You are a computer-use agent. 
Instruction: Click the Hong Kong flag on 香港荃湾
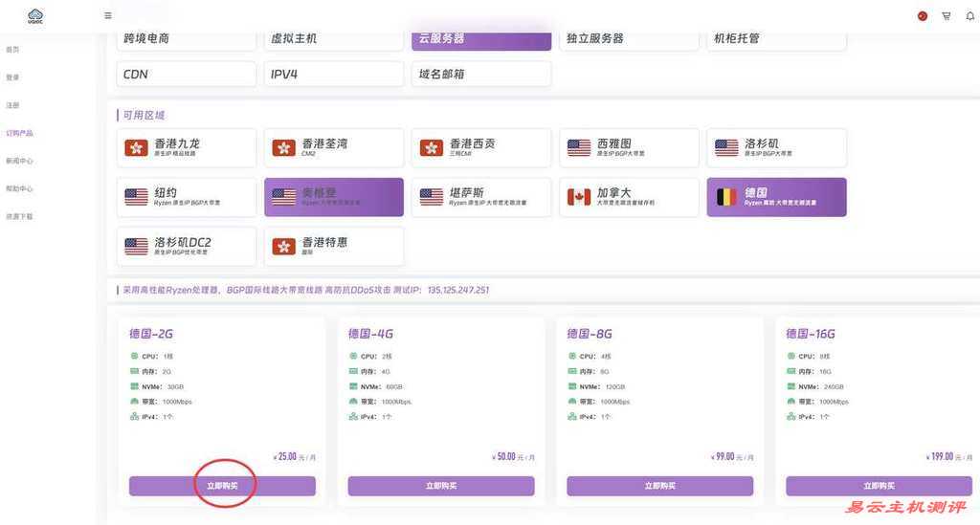[283, 148]
